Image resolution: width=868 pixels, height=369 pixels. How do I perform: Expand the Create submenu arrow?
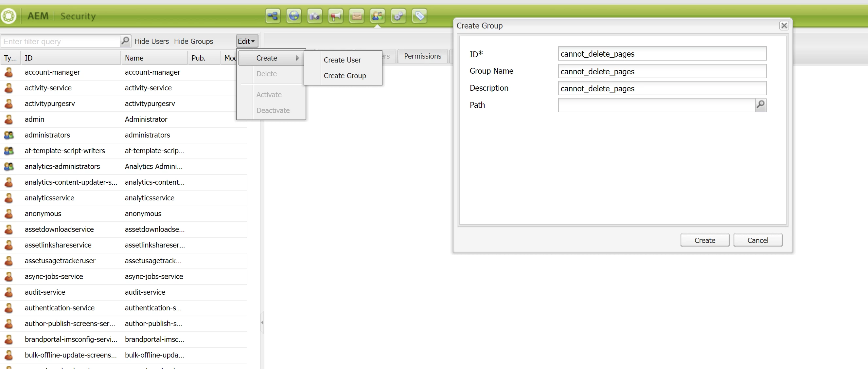297,58
